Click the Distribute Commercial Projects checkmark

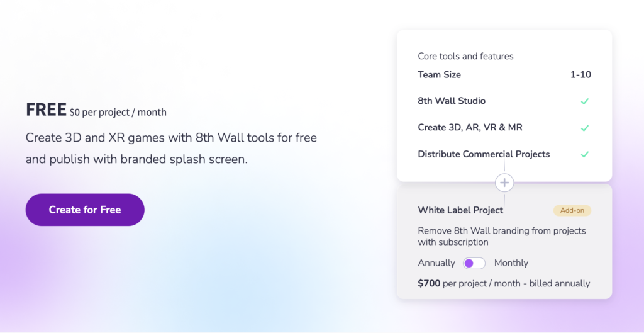point(584,154)
